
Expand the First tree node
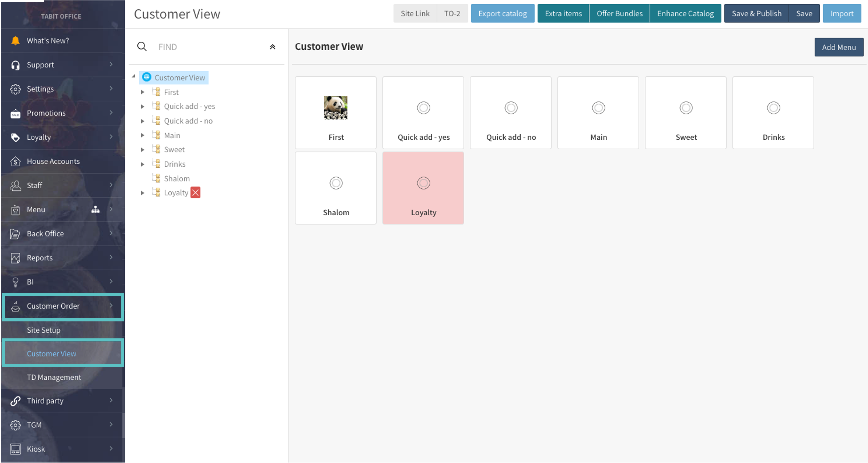click(x=143, y=92)
